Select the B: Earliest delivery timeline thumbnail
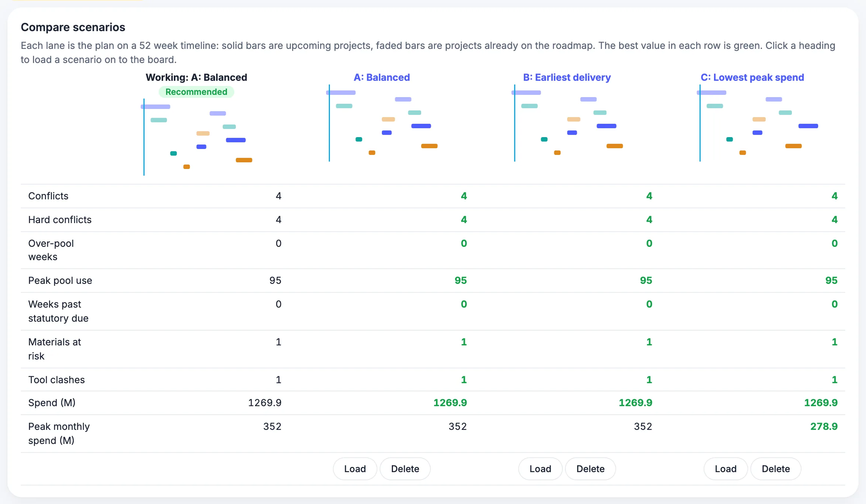The image size is (866, 504). coord(567,123)
